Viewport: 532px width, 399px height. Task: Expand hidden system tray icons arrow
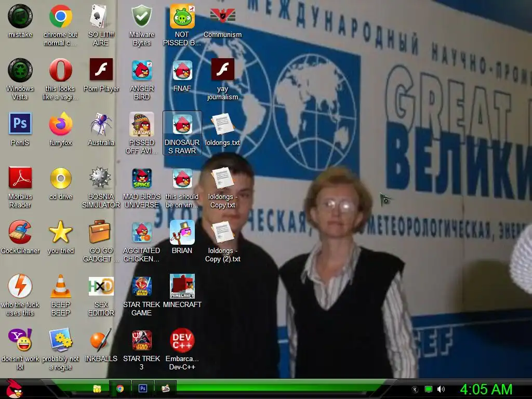coord(415,390)
